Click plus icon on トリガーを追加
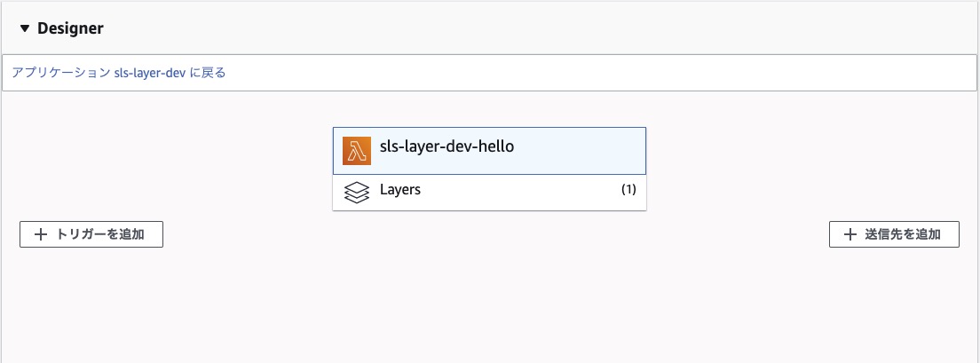This screenshot has width=980, height=363. pos(41,235)
